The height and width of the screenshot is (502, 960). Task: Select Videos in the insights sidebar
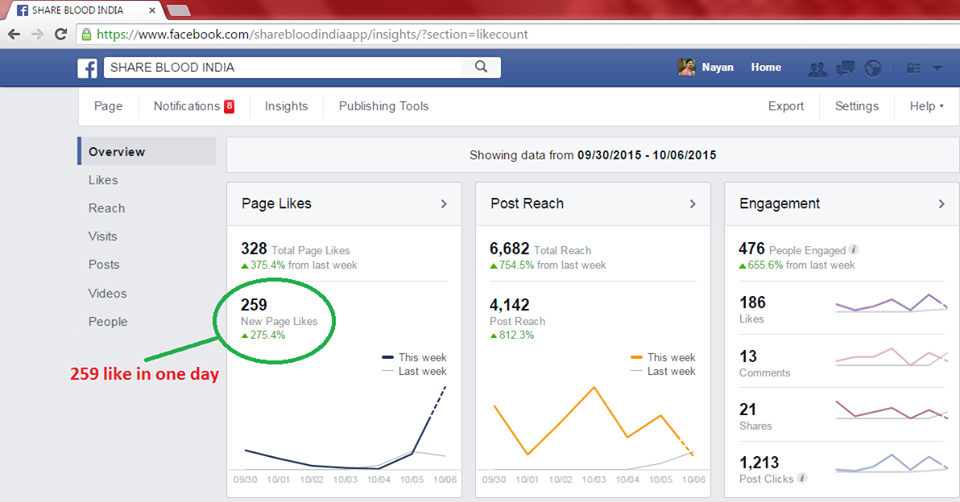point(107,293)
